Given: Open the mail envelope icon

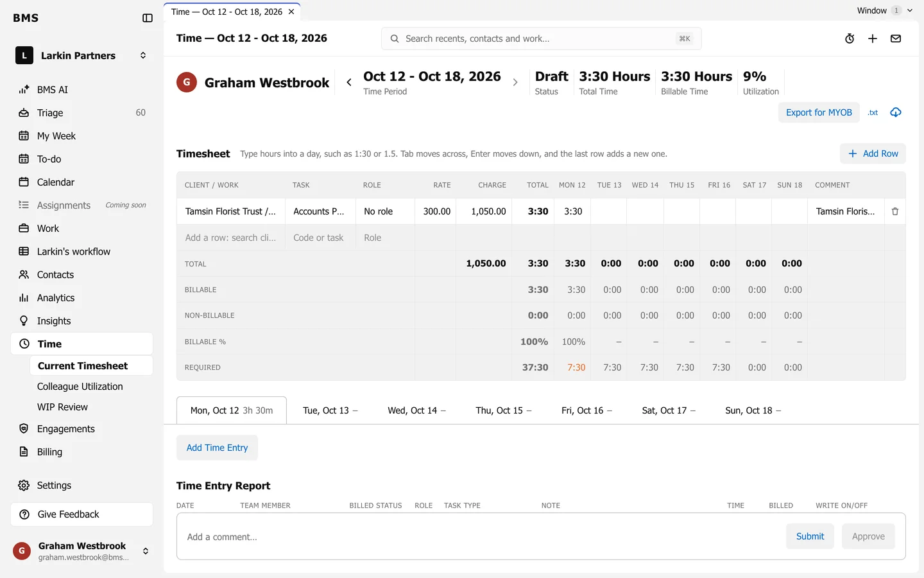Looking at the screenshot, I should coord(896,39).
